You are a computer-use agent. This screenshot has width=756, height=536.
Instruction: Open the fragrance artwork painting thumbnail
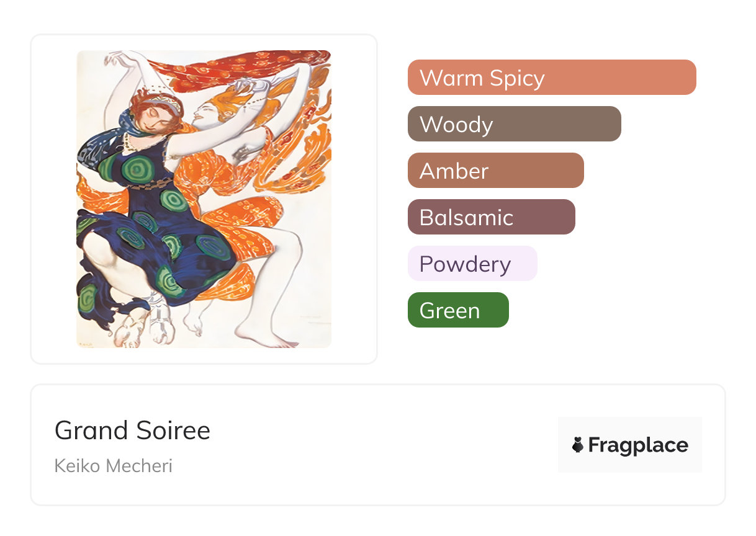[x=204, y=199]
